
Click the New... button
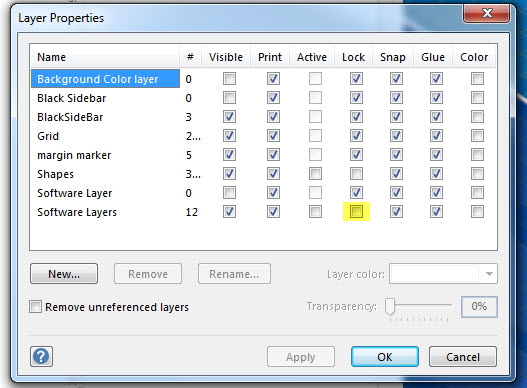pos(64,274)
